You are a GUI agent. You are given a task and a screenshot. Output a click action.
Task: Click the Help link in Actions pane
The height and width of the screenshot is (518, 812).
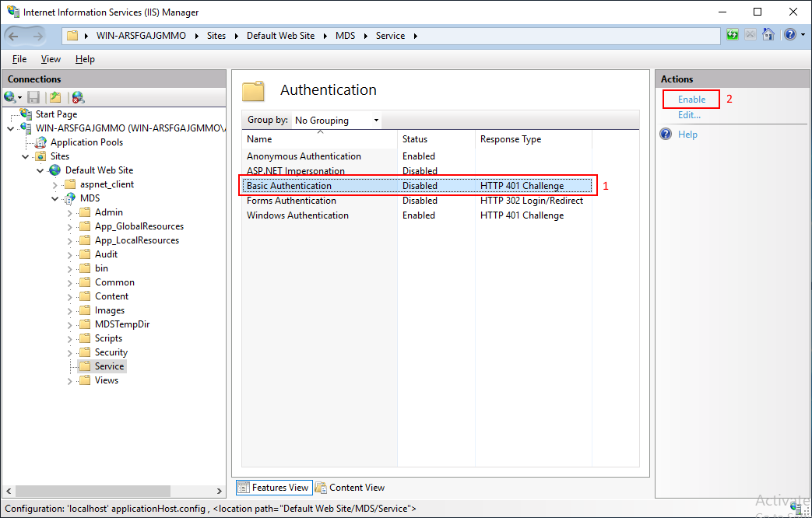(687, 135)
